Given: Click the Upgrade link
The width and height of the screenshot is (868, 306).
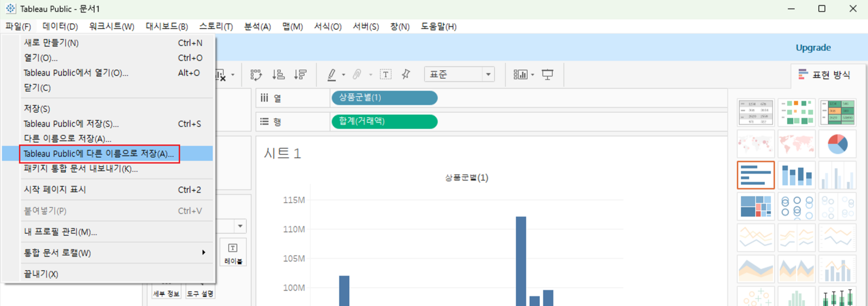Looking at the screenshot, I should 813,47.
